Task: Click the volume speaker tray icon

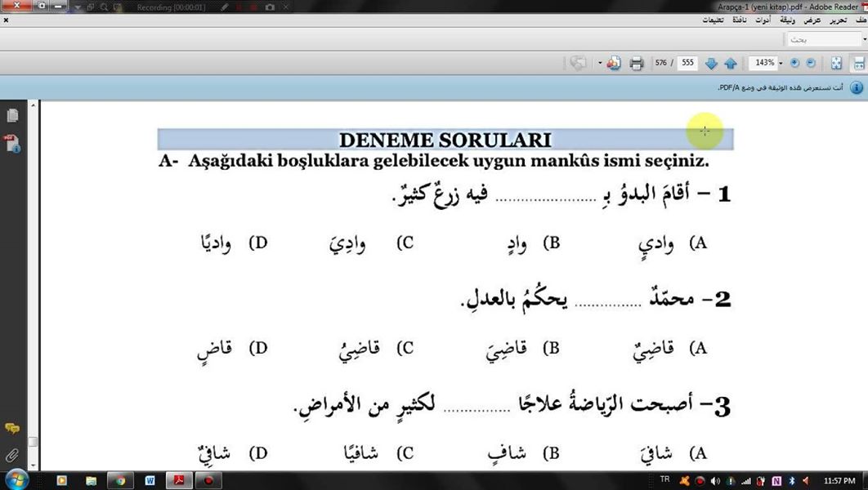Action: [x=716, y=480]
